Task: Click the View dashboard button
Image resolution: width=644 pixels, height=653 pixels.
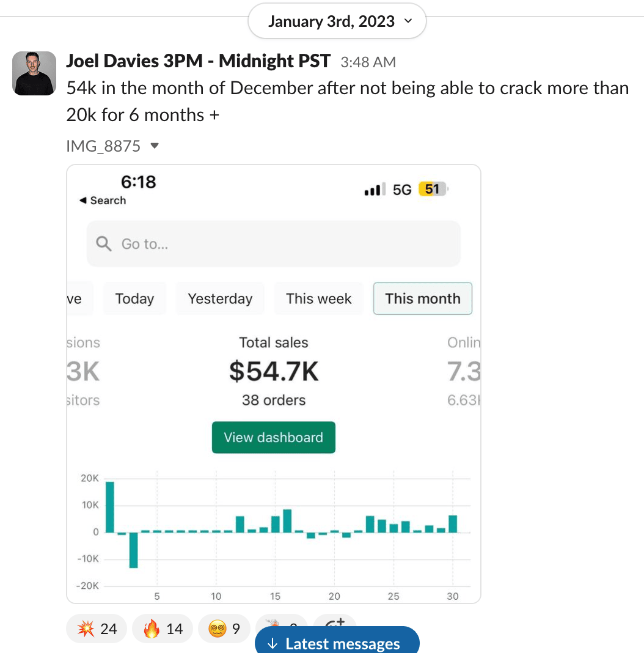Action: (x=273, y=437)
